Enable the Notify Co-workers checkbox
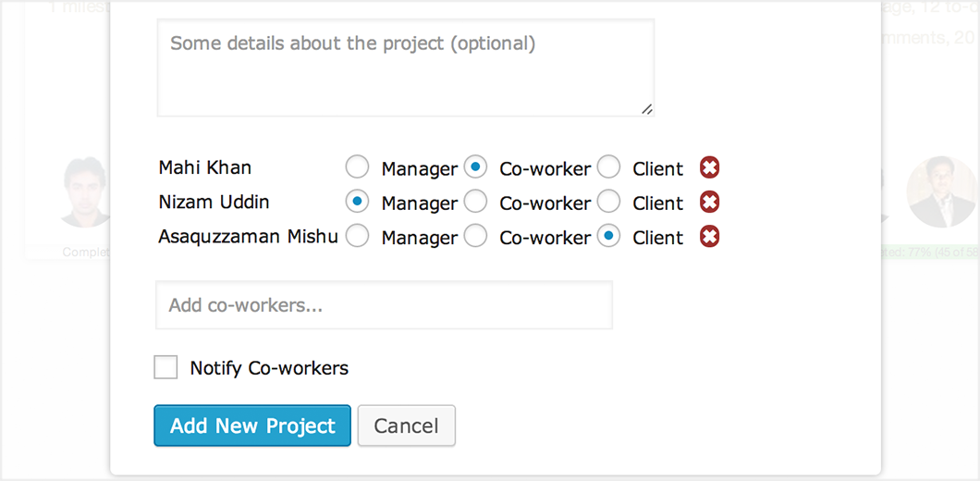This screenshot has width=980, height=481. coord(165,367)
